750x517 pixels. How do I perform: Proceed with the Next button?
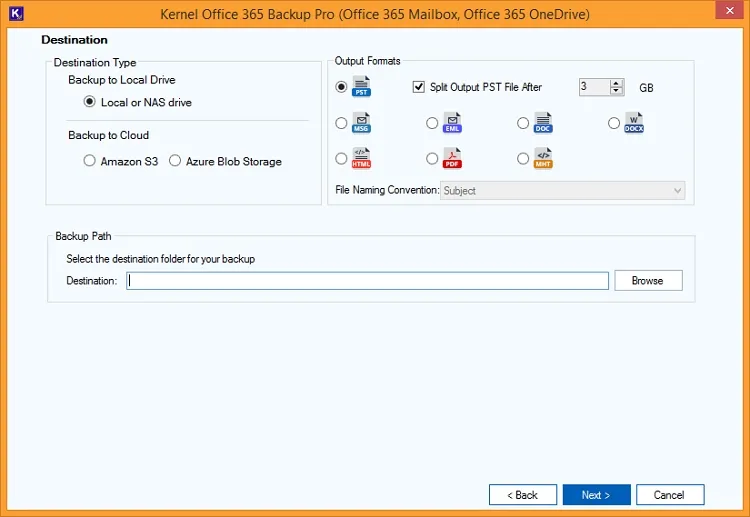click(x=596, y=495)
